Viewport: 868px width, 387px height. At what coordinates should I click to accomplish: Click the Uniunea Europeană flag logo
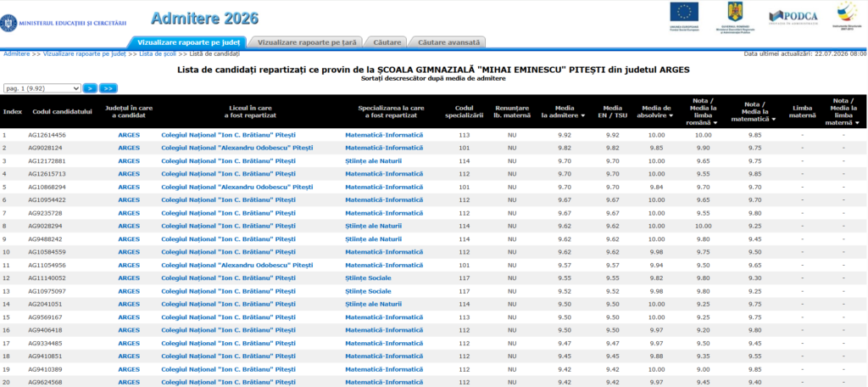(684, 17)
